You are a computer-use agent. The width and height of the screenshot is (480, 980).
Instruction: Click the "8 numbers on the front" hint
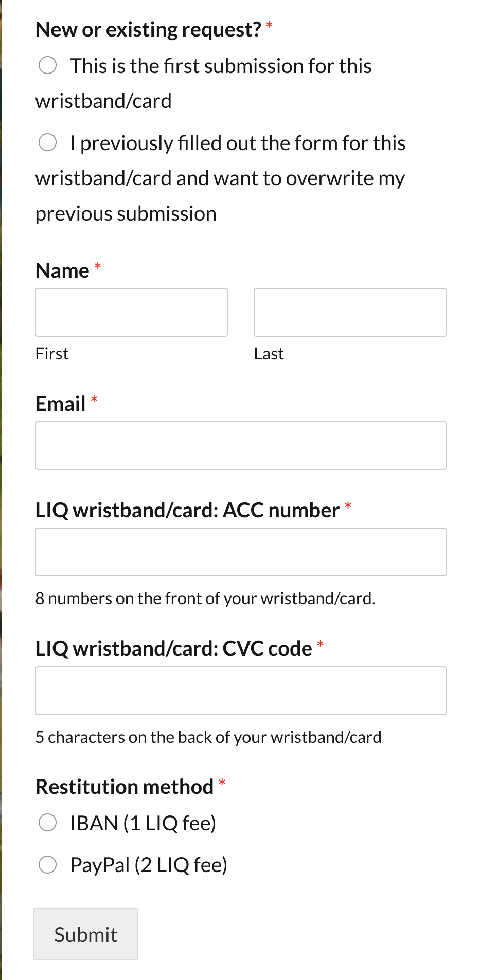click(205, 598)
